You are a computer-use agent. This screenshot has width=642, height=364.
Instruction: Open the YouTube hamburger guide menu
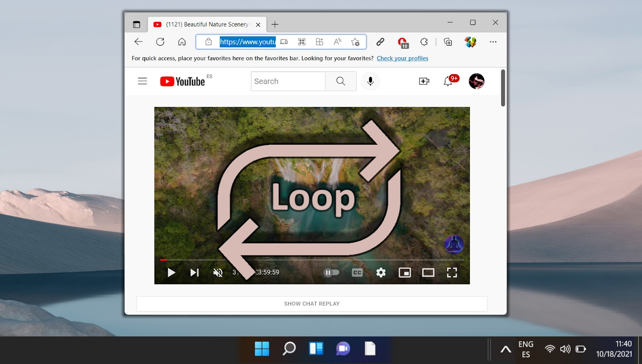142,81
